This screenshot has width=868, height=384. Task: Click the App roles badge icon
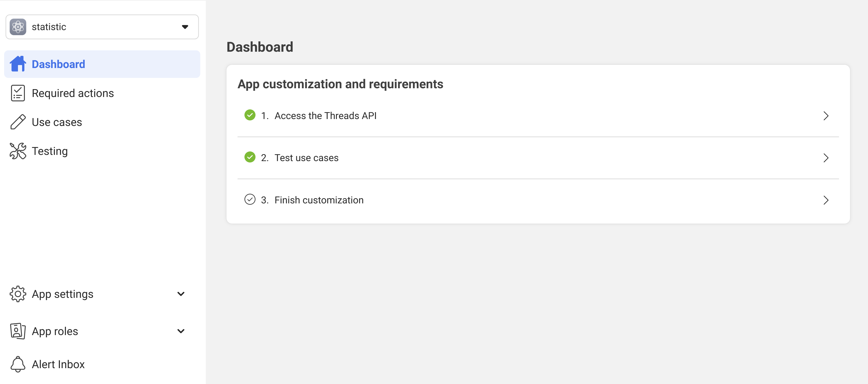click(18, 331)
